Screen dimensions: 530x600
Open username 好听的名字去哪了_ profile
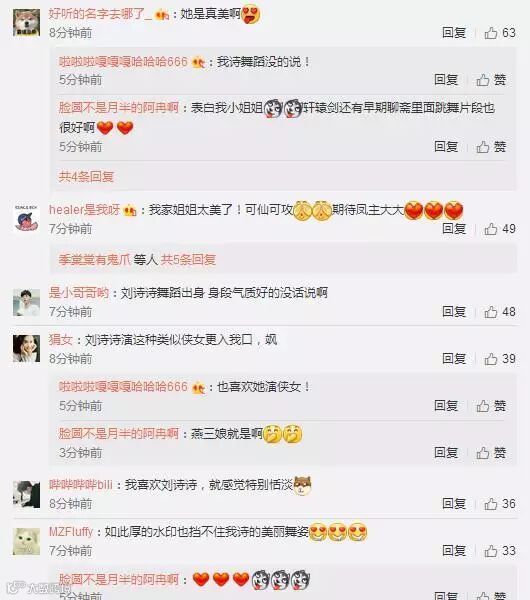pyautogui.click(x=100, y=14)
